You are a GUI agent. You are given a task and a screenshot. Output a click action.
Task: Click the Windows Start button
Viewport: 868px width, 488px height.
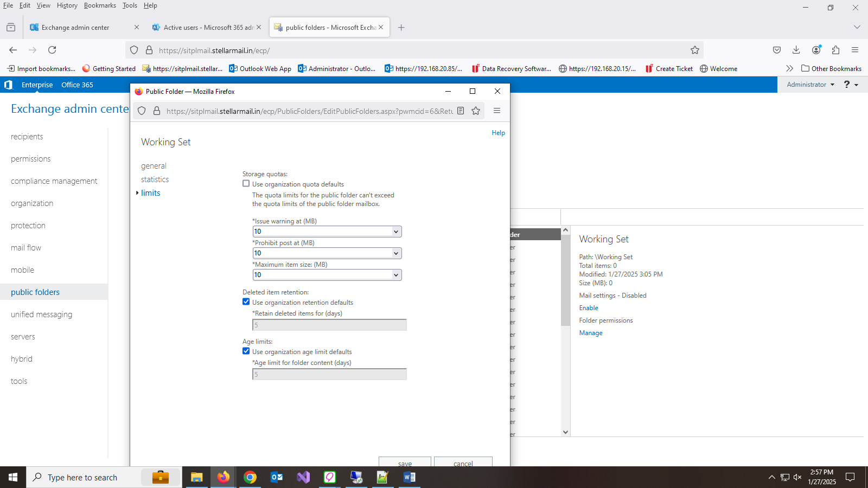point(13,477)
